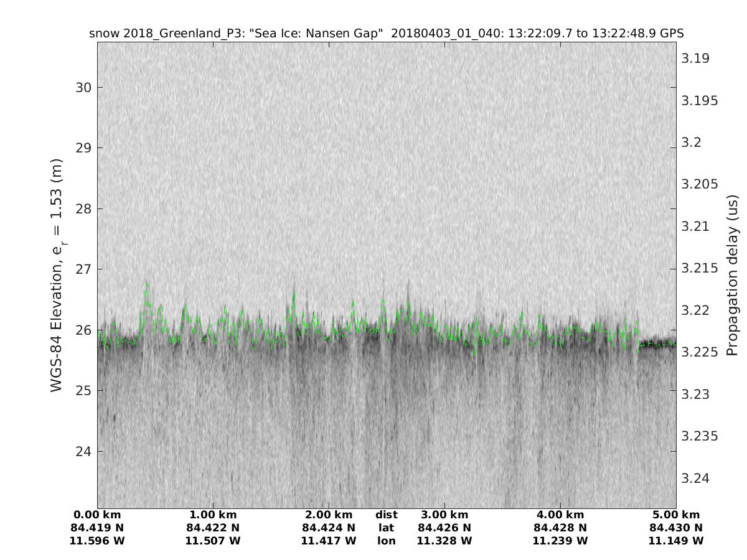Click the '11.239 W' longitude label

[x=560, y=541]
